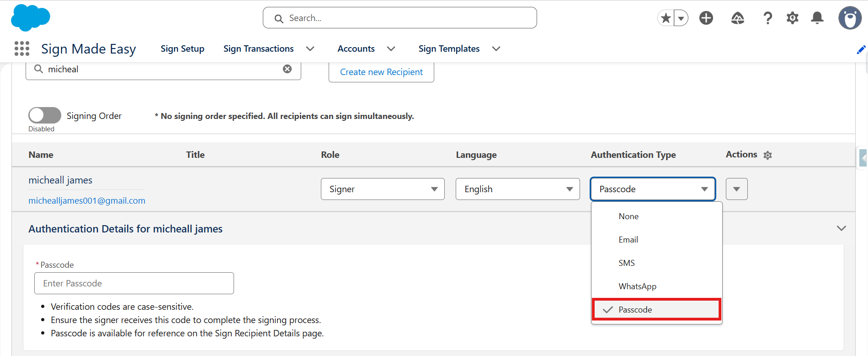The width and height of the screenshot is (868, 356).
Task: Click the Create new Recipient button
Action: (381, 72)
